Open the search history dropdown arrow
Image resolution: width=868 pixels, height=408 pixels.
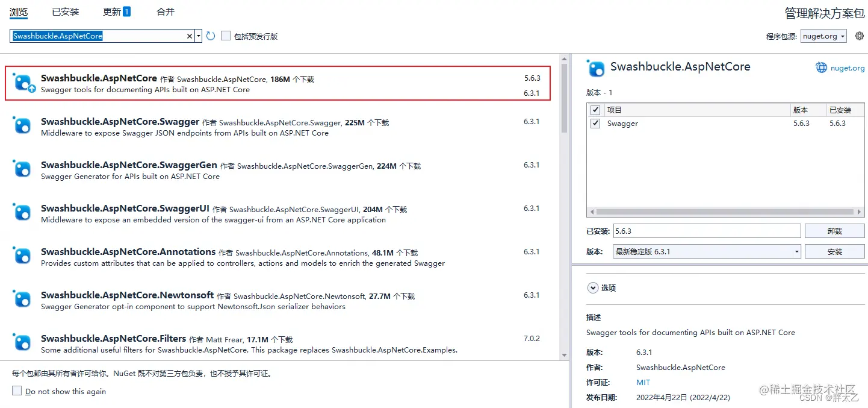(x=199, y=36)
